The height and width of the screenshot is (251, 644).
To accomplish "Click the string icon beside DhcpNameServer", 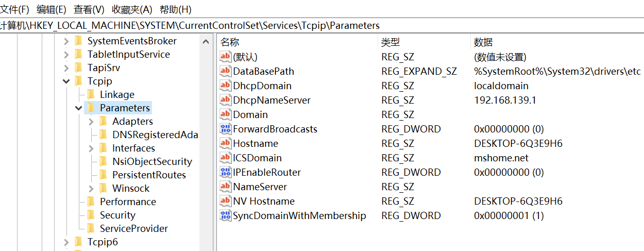I will pos(226,100).
